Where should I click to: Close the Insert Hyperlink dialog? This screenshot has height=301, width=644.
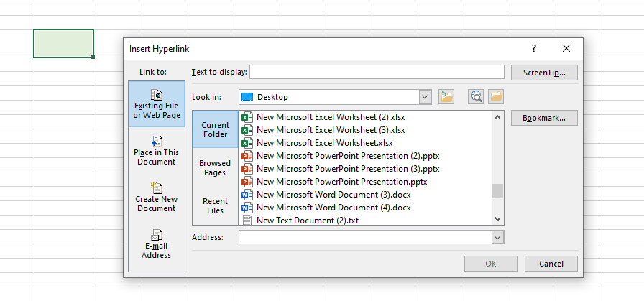[566, 48]
